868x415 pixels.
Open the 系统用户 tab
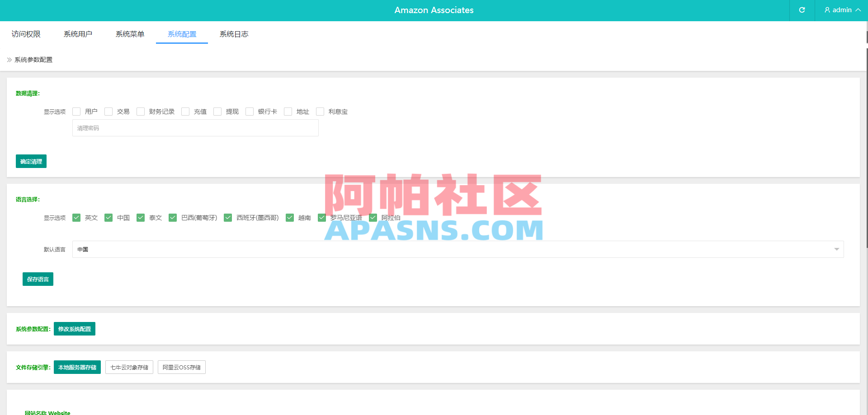[x=78, y=34]
